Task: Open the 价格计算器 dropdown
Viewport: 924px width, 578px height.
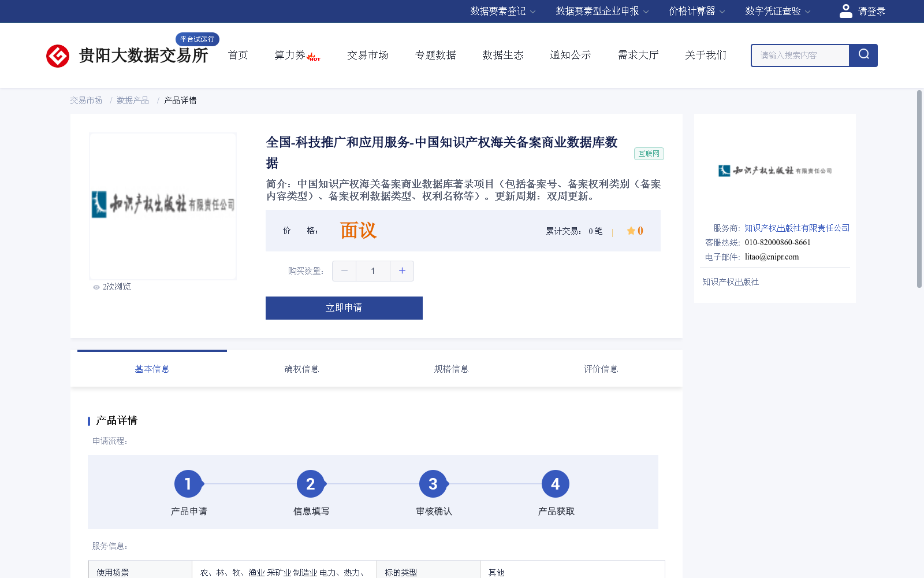Action: (696, 11)
